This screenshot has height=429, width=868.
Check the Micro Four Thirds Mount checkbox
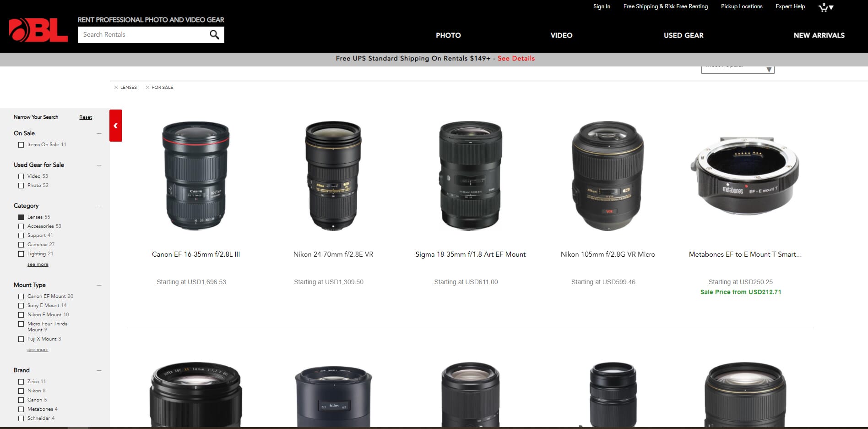21,324
